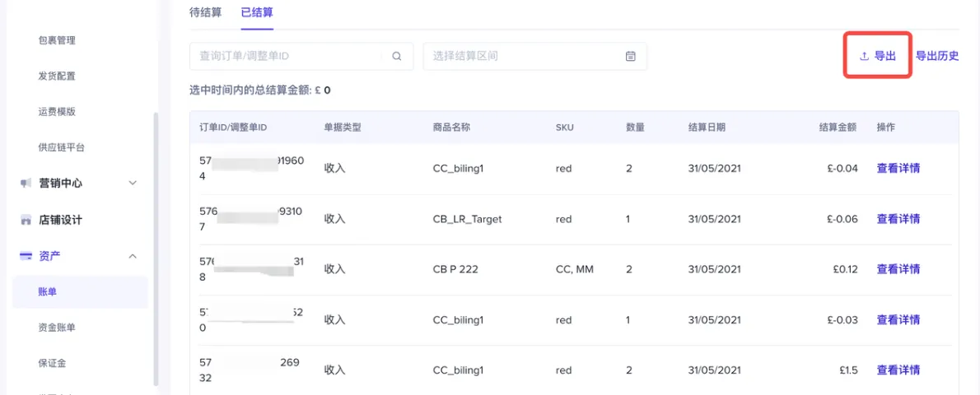This screenshot has height=395, width=980.
Task: Open 资金账单 in the sidebar
Action: point(57,327)
